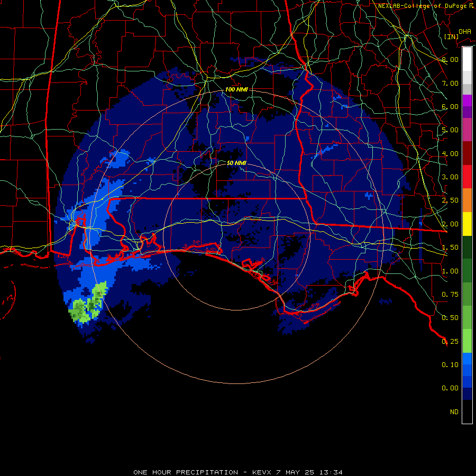Click the 7 MAY 25 date stamp
This screenshot has height=476, width=476.
point(295,472)
